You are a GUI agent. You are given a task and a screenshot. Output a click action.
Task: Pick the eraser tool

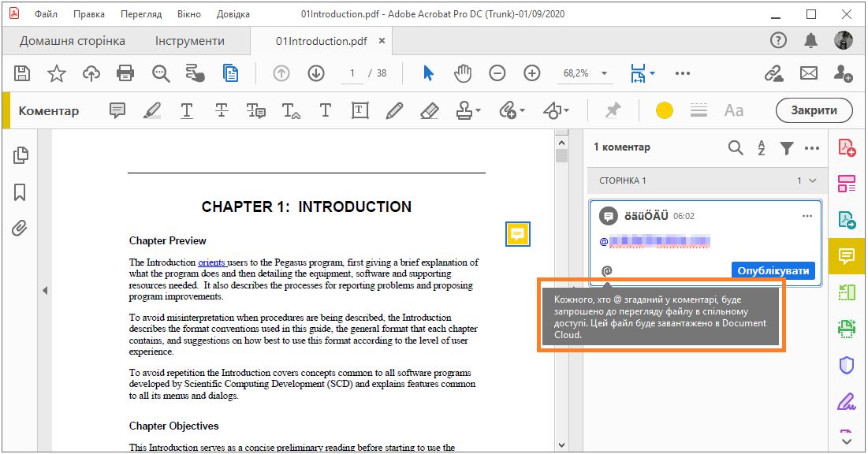point(429,110)
